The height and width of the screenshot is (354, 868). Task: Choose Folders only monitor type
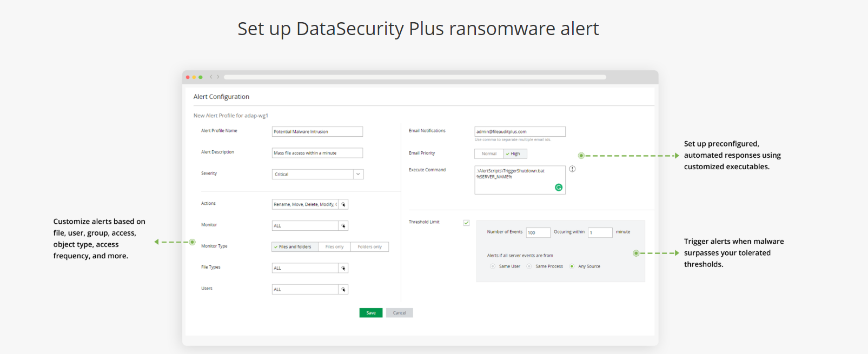(x=369, y=247)
